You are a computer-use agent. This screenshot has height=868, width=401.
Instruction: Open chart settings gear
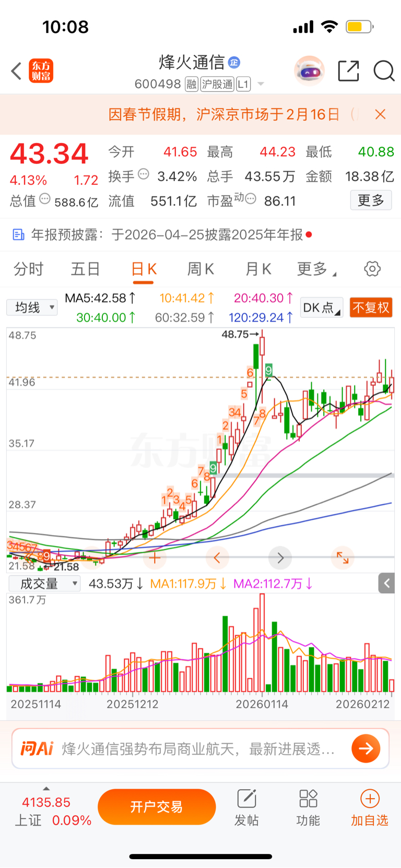372,269
